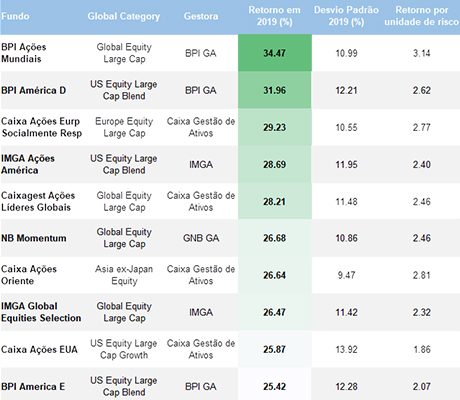Click IMGA in IMGA Ações América row
This screenshot has width=460, height=400.
click(x=201, y=164)
